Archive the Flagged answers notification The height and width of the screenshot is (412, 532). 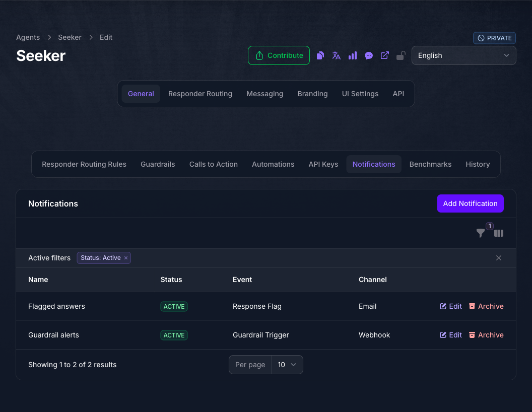[x=486, y=307]
